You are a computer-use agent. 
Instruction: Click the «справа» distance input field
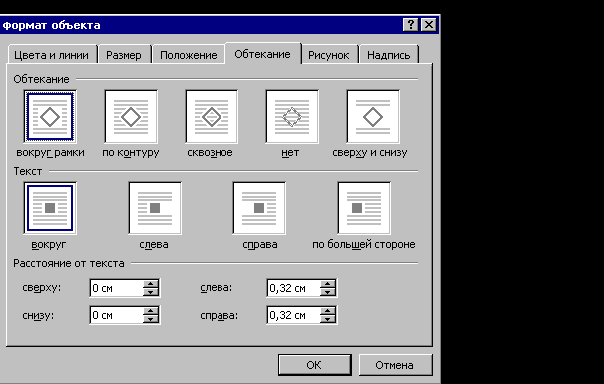[294, 315]
